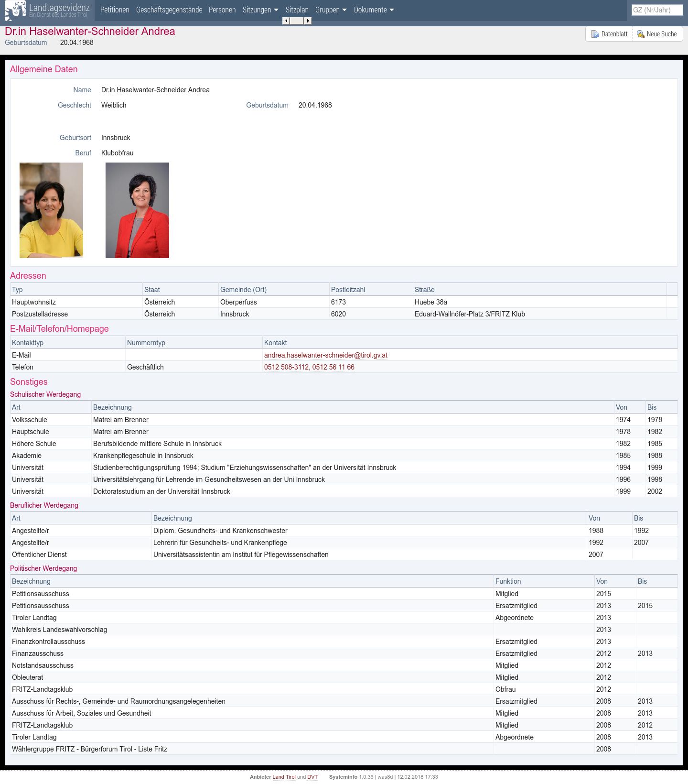Click the andrea.haselwanter-schneider@tirol.gv.at email link
Viewport: 688px width, 784px height.
click(326, 355)
